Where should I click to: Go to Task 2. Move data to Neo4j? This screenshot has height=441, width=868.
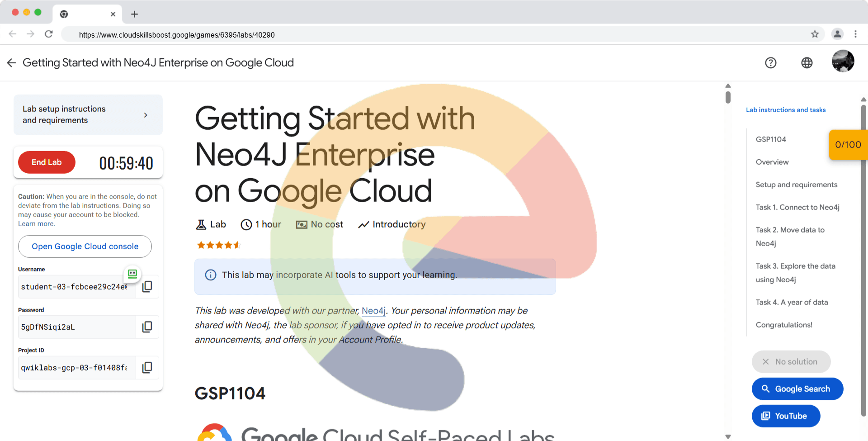pyautogui.click(x=790, y=237)
